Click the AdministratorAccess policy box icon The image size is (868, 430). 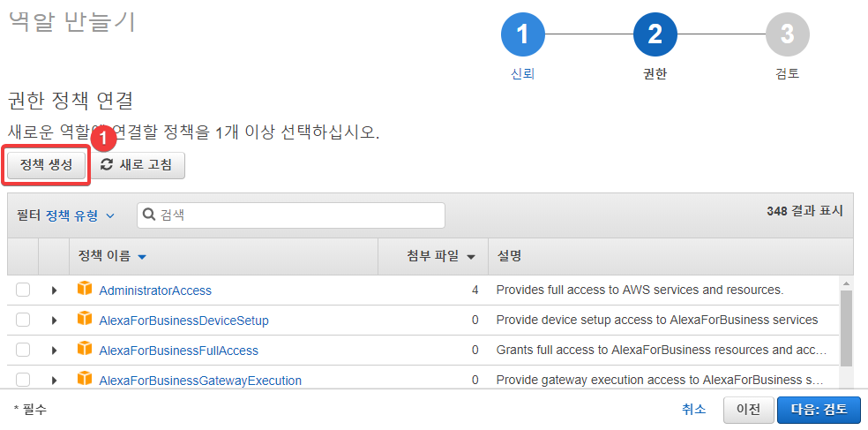click(84, 289)
